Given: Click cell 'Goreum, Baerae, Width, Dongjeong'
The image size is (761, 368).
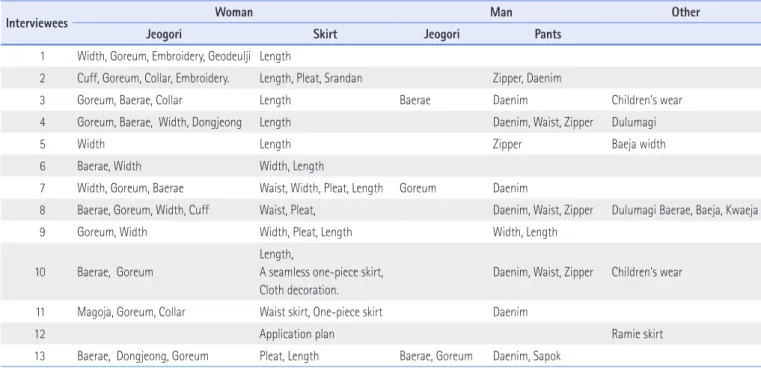Looking at the screenshot, I should click(159, 122).
